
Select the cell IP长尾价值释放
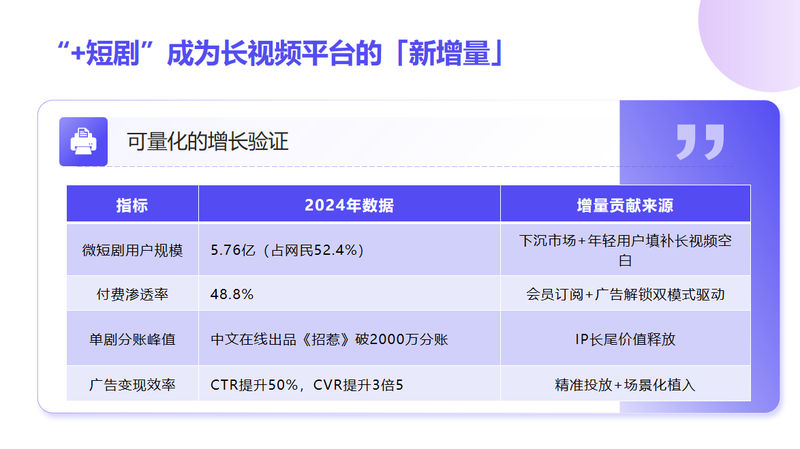pyautogui.click(x=626, y=339)
